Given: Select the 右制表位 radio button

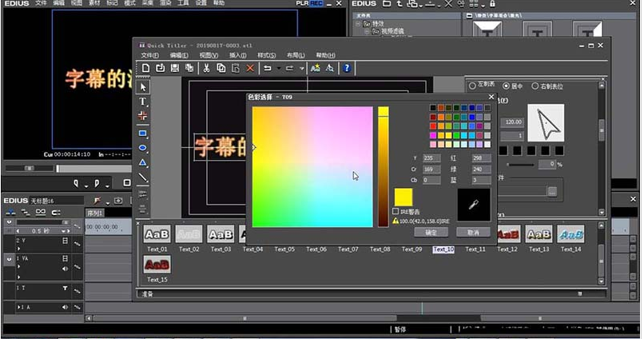Looking at the screenshot, I should point(536,85).
